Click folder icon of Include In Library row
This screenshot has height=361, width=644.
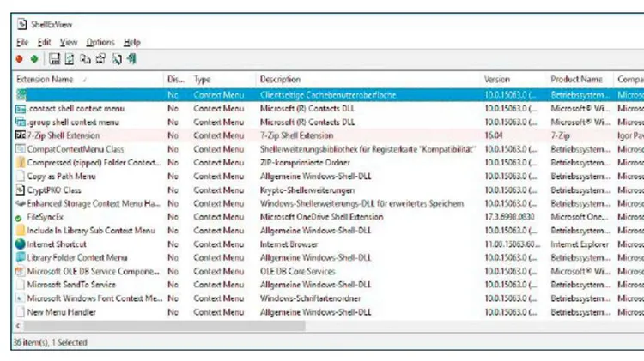coord(20,231)
